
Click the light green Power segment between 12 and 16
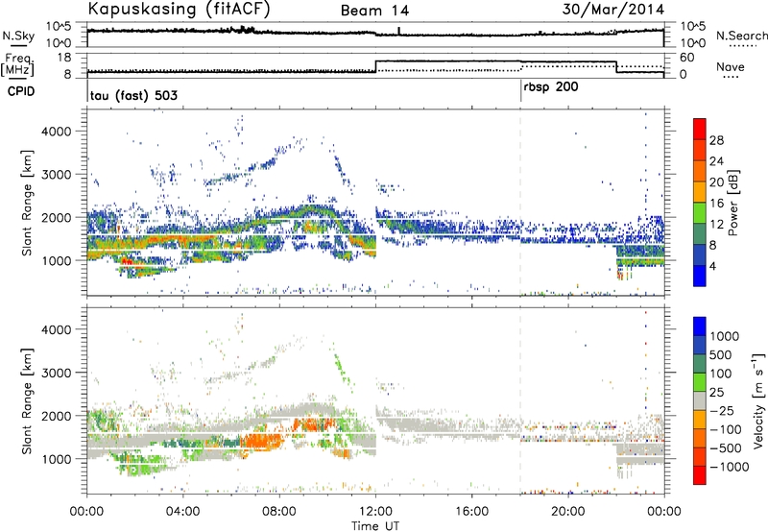[x=700, y=212]
